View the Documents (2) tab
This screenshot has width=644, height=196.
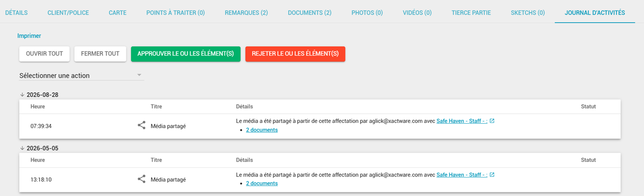click(310, 13)
